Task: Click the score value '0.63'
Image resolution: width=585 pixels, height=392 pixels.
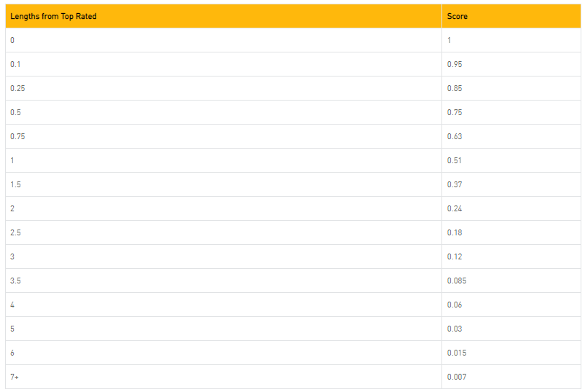Action: (x=455, y=136)
